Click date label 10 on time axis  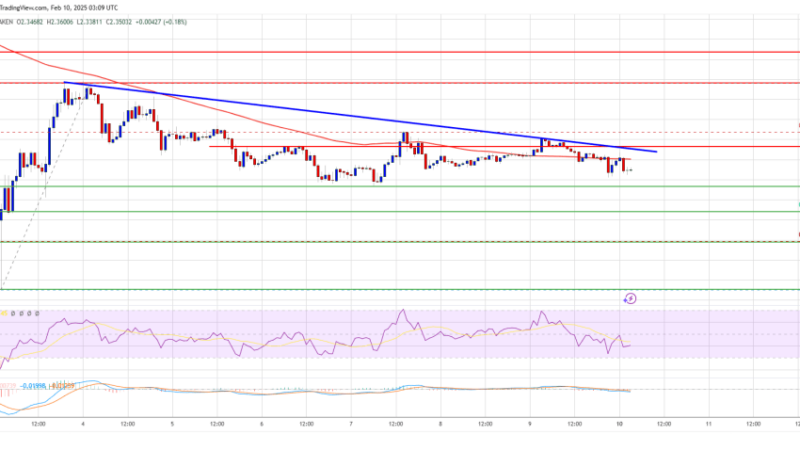click(619, 424)
